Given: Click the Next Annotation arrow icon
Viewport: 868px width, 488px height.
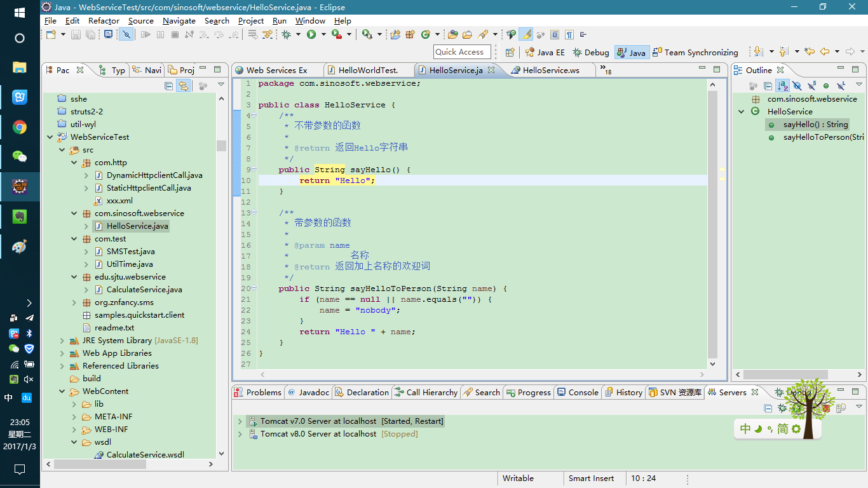Looking at the screenshot, I should coord(758,51).
